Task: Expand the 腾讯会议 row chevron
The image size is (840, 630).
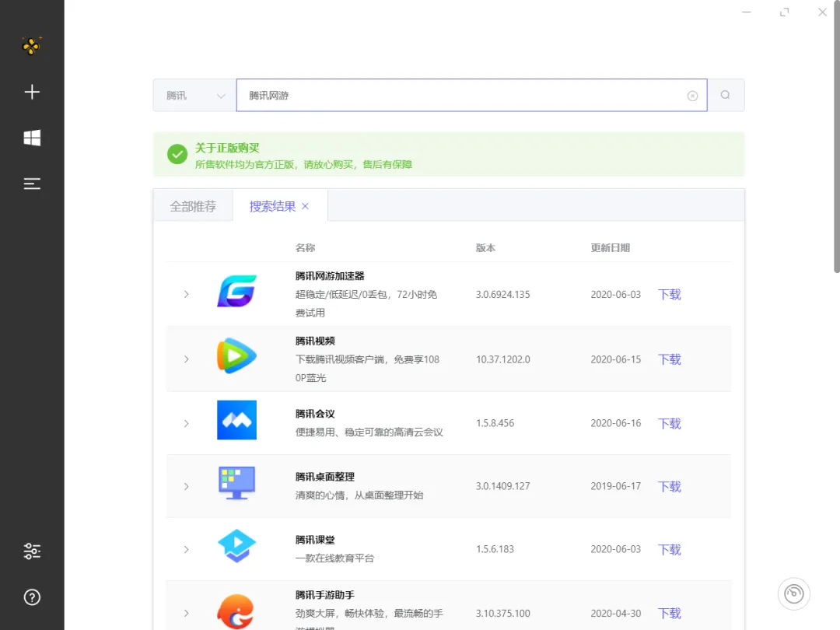Action: point(187,423)
